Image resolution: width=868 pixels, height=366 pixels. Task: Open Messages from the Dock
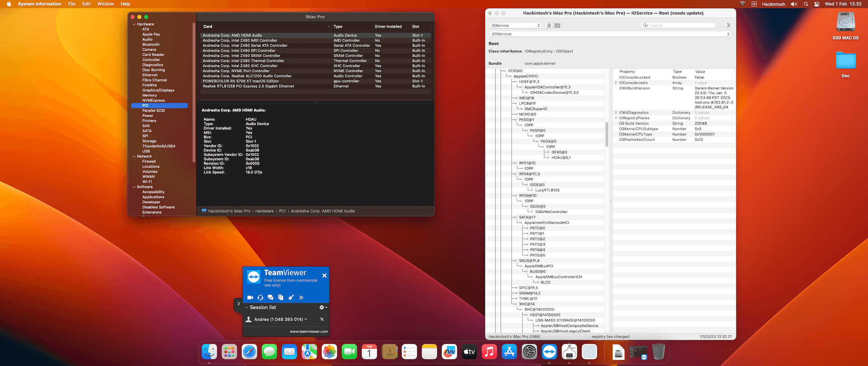(x=269, y=352)
